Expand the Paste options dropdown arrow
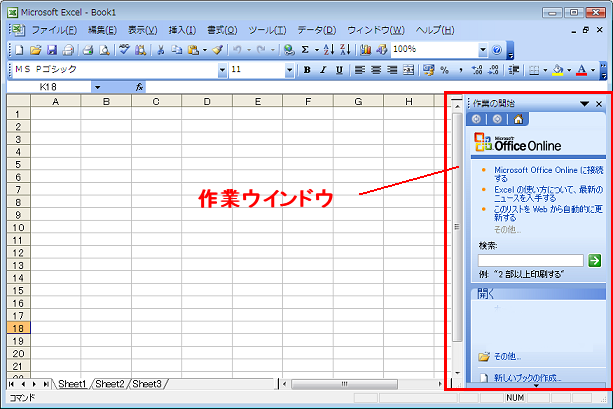This screenshot has height=409, width=613. (x=204, y=50)
